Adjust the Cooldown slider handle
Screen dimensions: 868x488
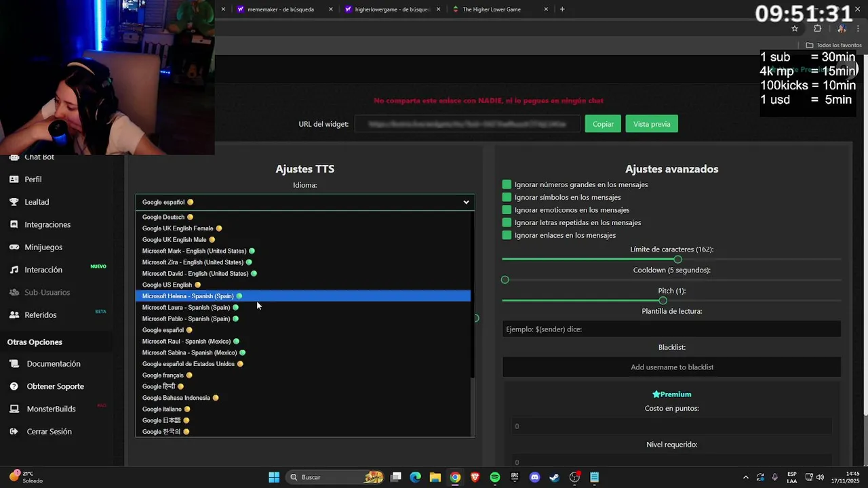(505, 280)
